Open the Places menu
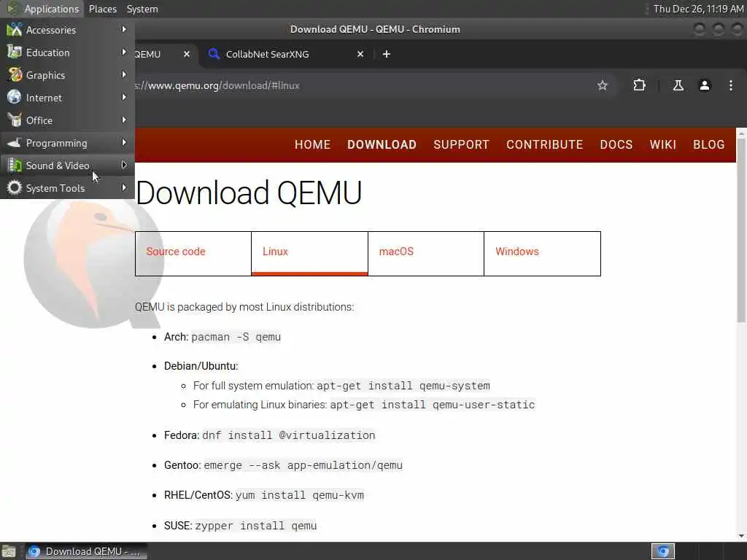Viewport: 747px width, 560px height. point(102,9)
